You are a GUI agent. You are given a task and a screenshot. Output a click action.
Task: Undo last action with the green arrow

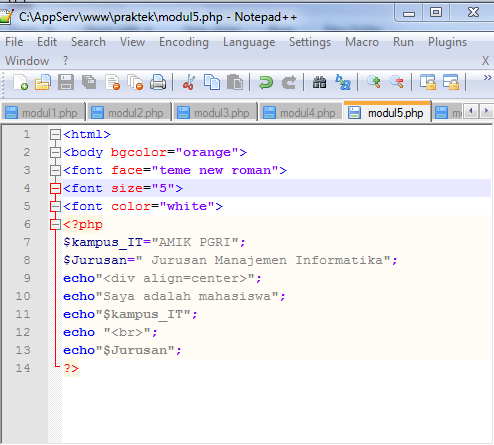[x=266, y=82]
